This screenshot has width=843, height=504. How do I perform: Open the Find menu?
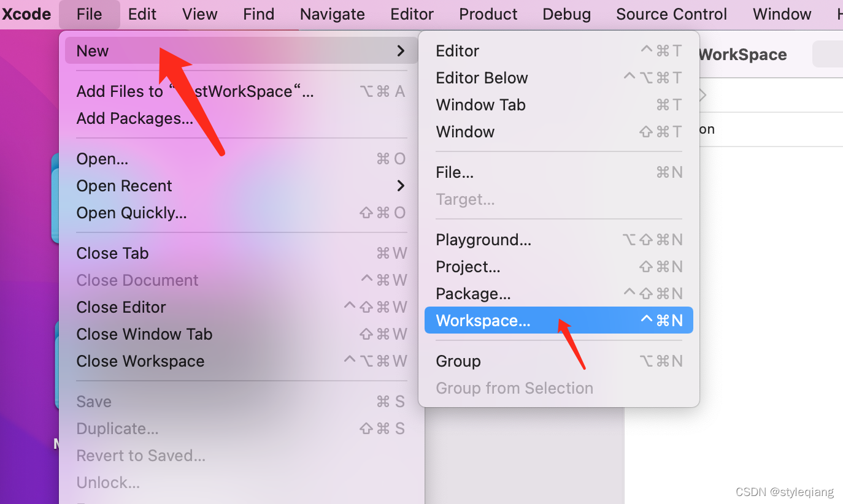[258, 14]
